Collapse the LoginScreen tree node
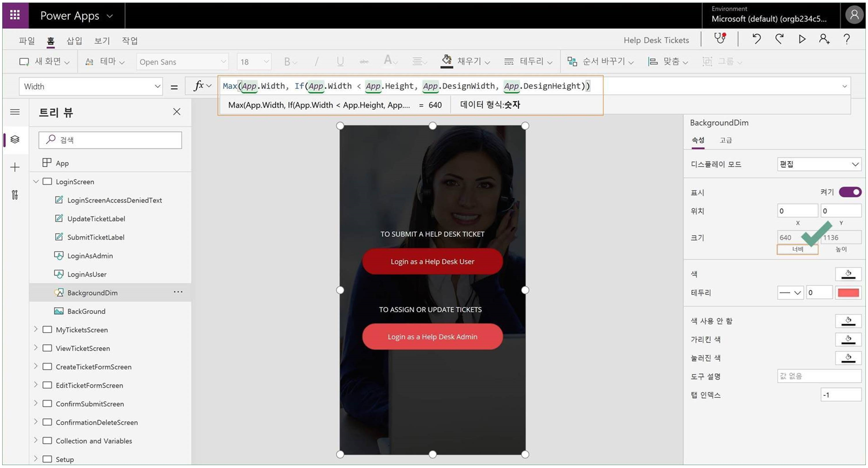 (x=36, y=181)
